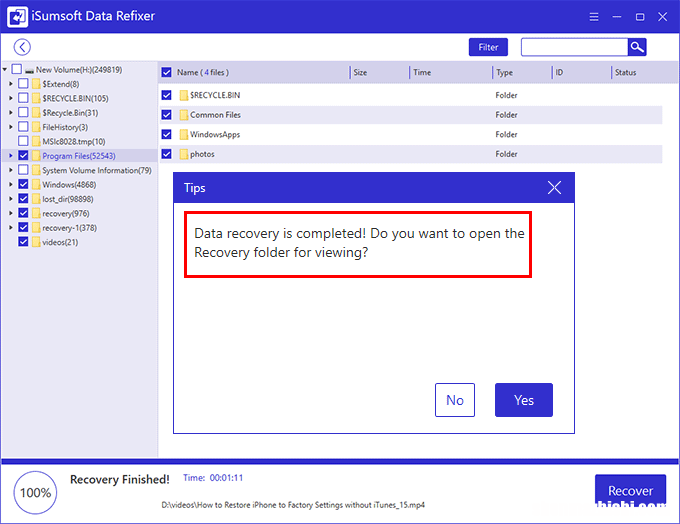The height and width of the screenshot is (524, 680).
Task: Select System Volume Information(79) tree item
Action: (97, 170)
